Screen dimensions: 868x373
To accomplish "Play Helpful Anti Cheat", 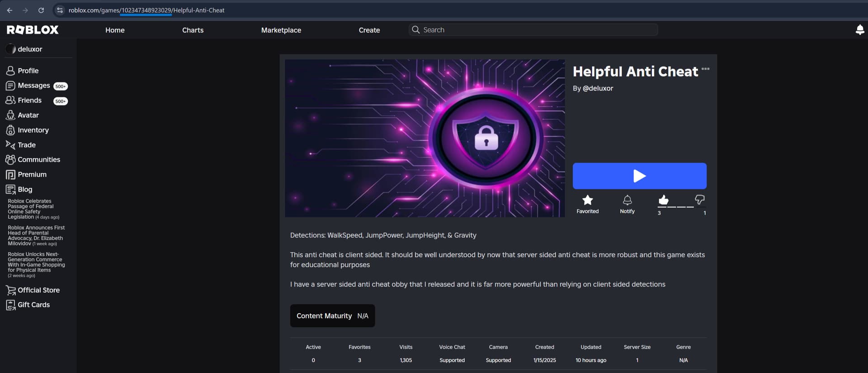I will point(639,176).
